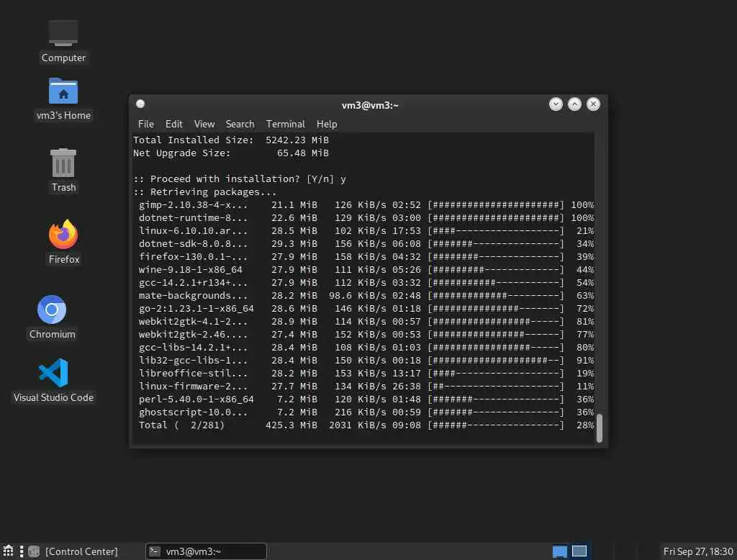Click the 5242.23 MiB size value

(297, 140)
